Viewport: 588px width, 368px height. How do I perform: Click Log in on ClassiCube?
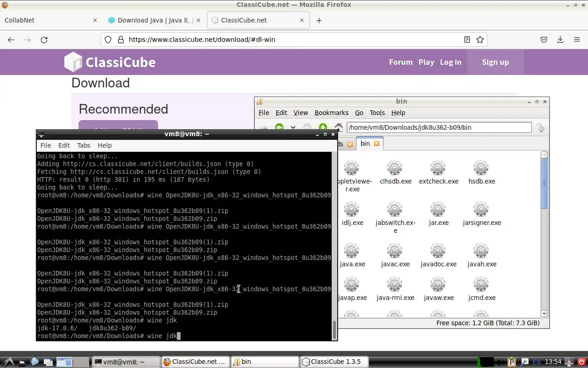pyautogui.click(x=451, y=62)
